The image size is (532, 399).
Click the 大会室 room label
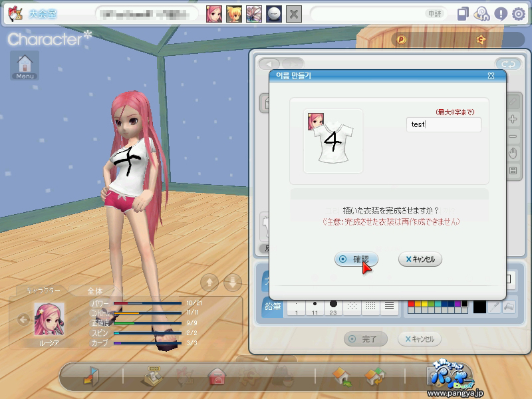click(43, 14)
